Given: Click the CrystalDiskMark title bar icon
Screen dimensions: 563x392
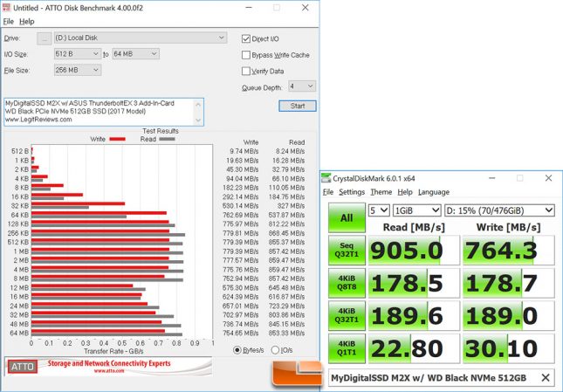Looking at the screenshot, I should pos(326,178).
